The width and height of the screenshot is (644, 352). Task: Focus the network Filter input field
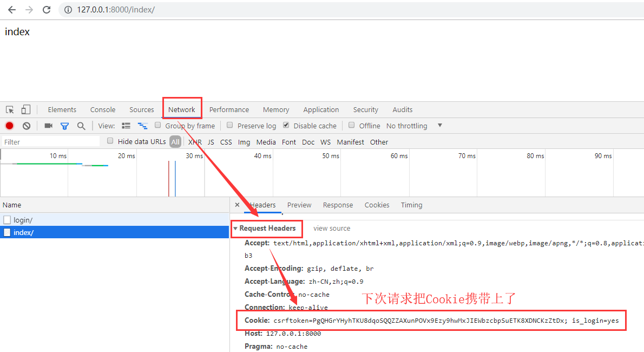click(51, 142)
